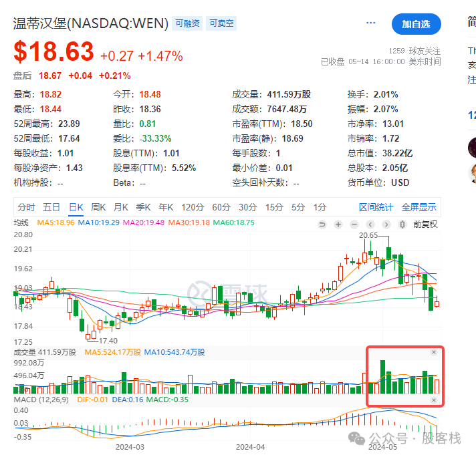Zoom out the chart with minus icon
Viewport: 476px width, 457px height.
[354, 224]
